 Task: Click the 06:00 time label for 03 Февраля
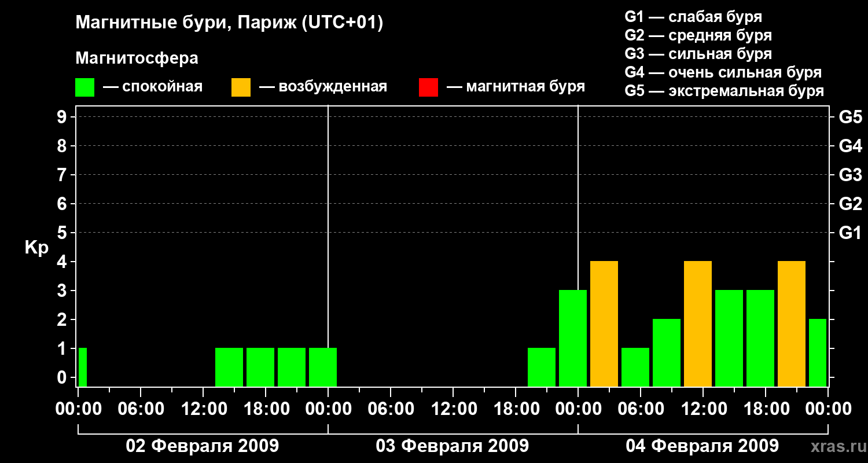click(391, 409)
